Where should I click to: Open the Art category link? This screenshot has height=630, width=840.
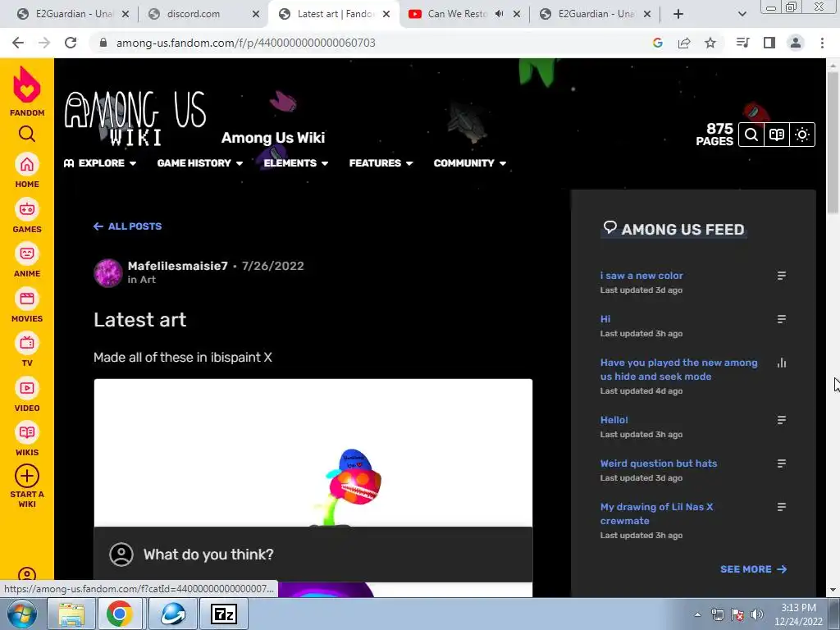point(148,280)
